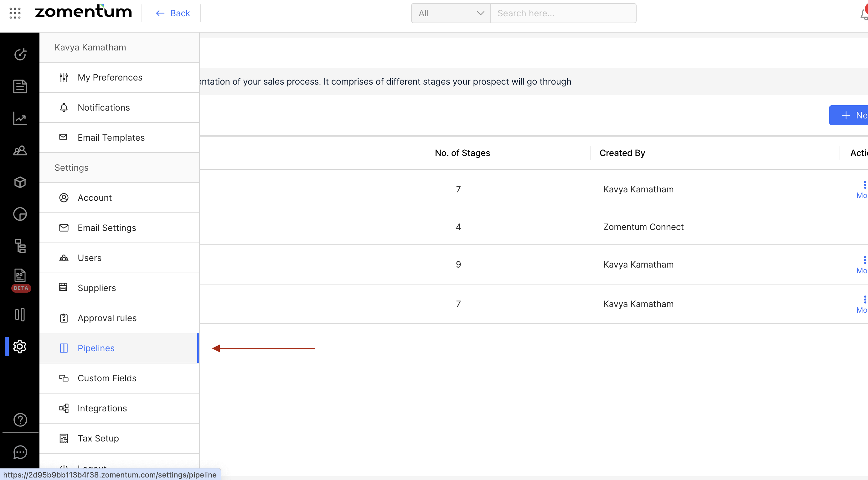
Task: Open the analytics chart sidebar icon
Action: [20, 118]
